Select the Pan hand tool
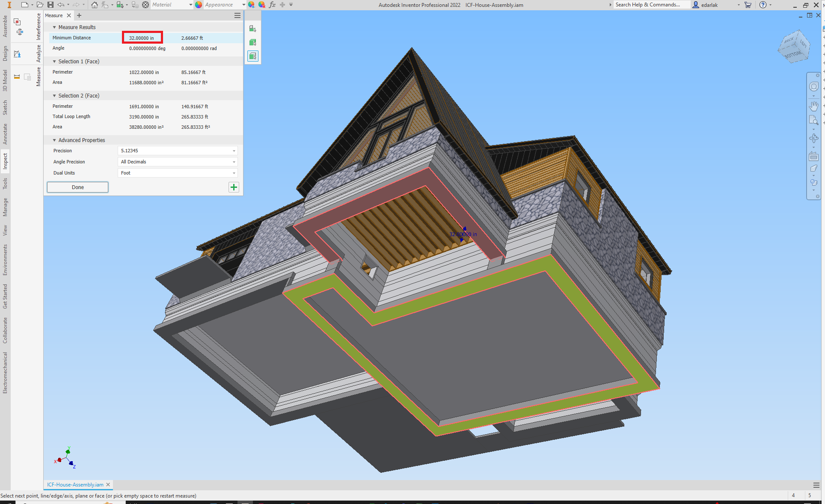 click(813, 106)
